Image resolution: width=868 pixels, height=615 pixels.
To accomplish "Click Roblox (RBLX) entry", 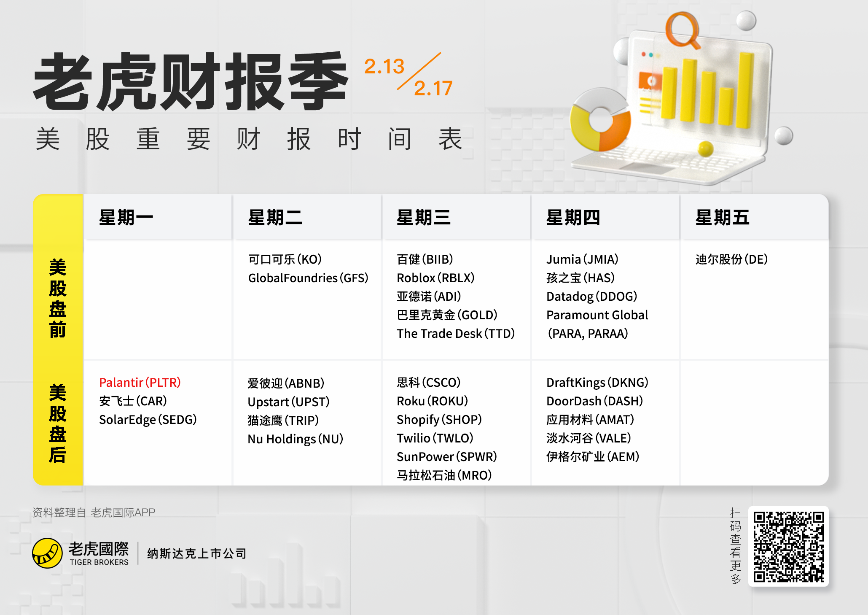I will [435, 278].
